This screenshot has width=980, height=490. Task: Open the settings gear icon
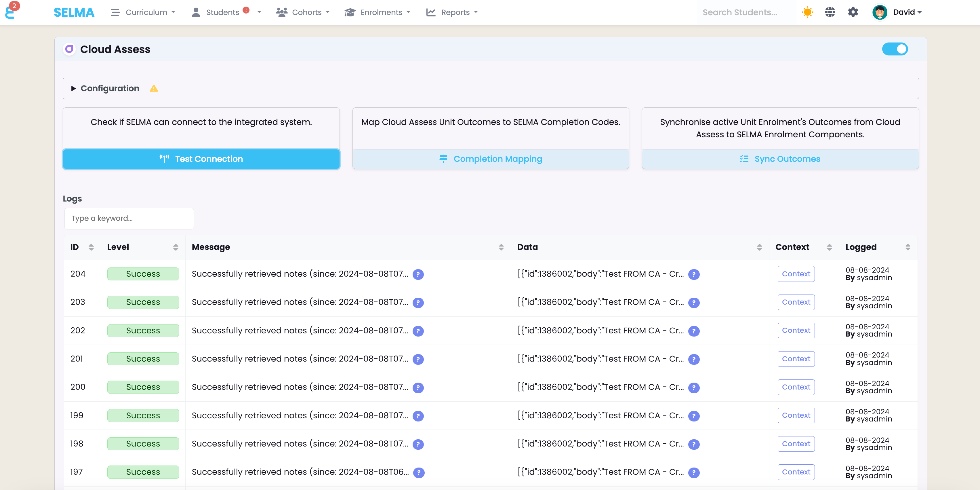[x=853, y=12]
